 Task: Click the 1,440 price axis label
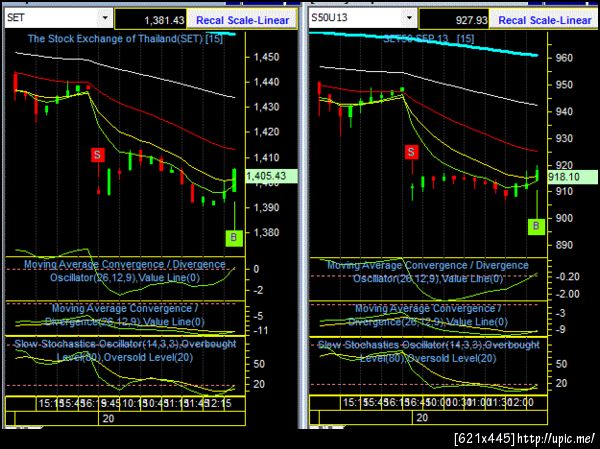[266, 82]
